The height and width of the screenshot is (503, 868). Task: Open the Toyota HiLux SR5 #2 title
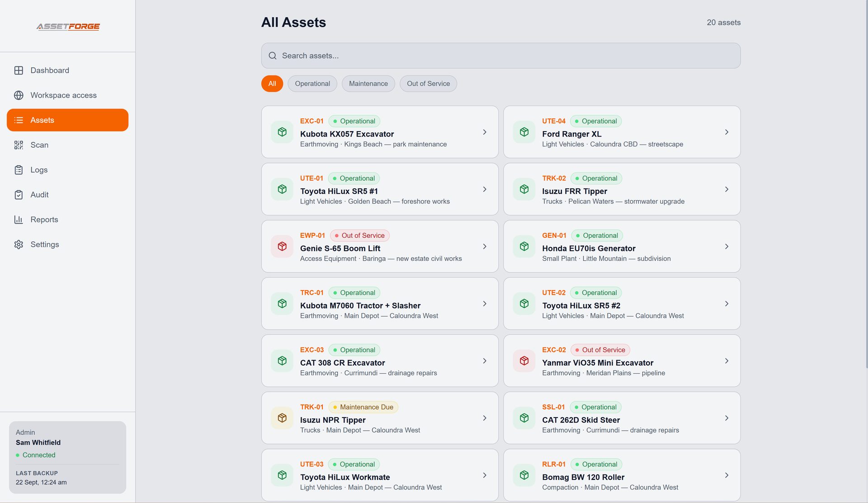click(581, 306)
